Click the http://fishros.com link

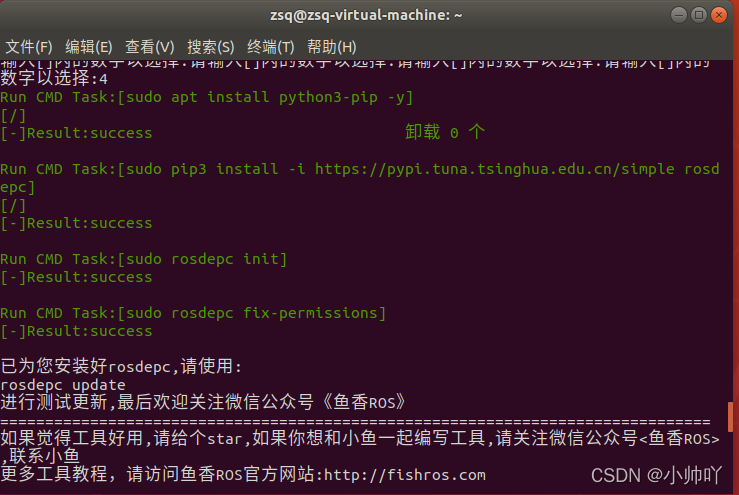click(405, 475)
